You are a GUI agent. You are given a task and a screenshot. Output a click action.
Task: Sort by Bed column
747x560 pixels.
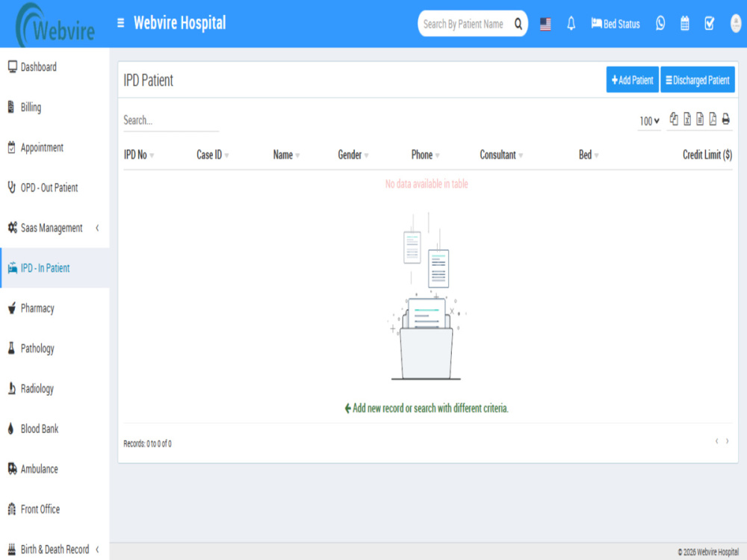pyautogui.click(x=589, y=155)
